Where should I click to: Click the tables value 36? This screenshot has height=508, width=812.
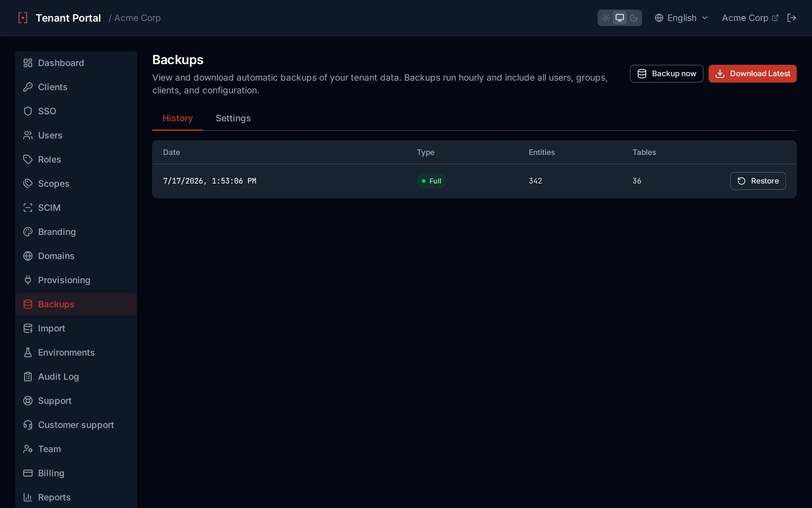click(637, 181)
